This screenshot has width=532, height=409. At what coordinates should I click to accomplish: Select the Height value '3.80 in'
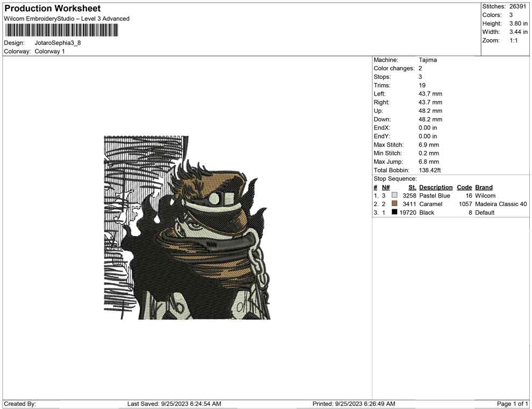pyautogui.click(x=518, y=24)
